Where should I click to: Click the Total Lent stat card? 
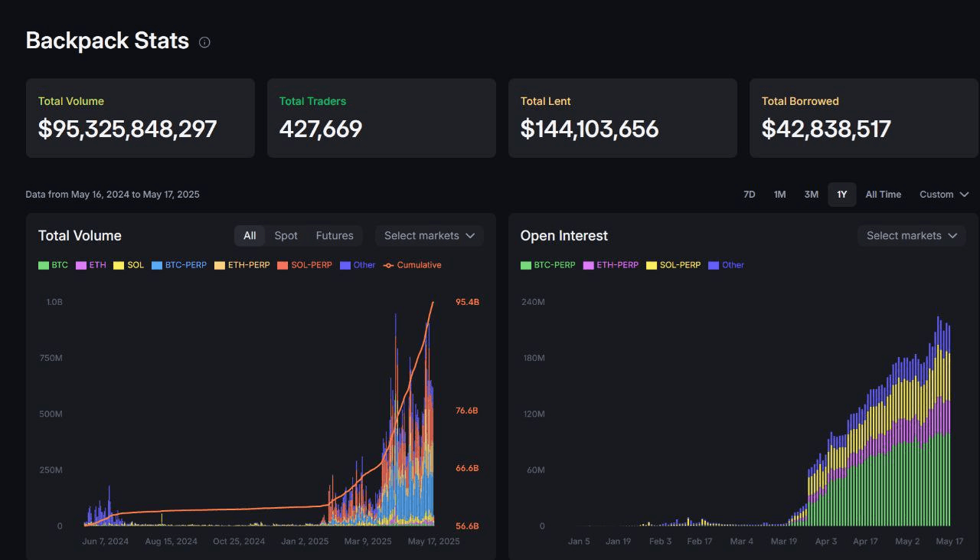tap(622, 118)
